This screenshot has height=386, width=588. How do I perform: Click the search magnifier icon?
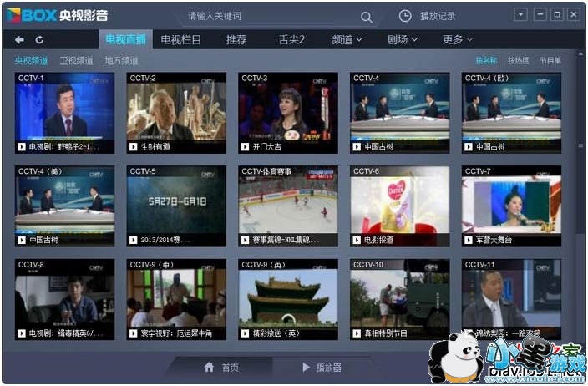pyautogui.click(x=367, y=17)
